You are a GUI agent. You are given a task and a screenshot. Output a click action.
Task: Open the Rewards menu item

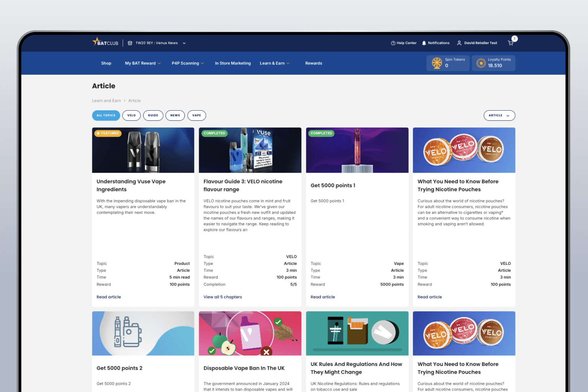[314, 64]
